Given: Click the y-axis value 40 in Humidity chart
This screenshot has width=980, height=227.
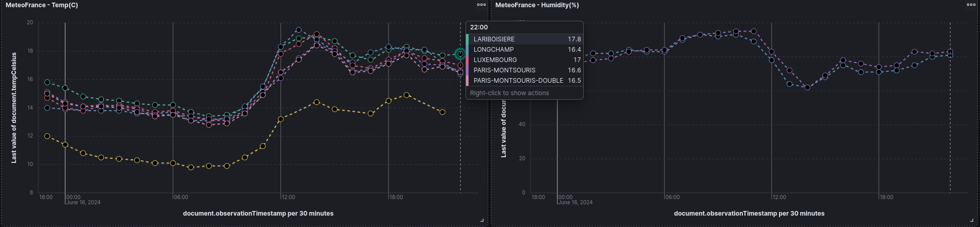Looking at the screenshot, I should click(x=522, y=125).
